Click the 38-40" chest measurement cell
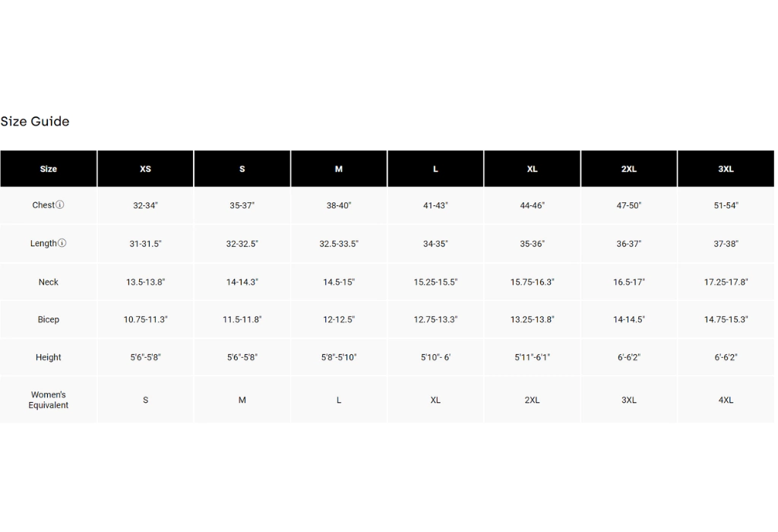The width and height of the screenshot is (778, 532). [x=339, y=206]
